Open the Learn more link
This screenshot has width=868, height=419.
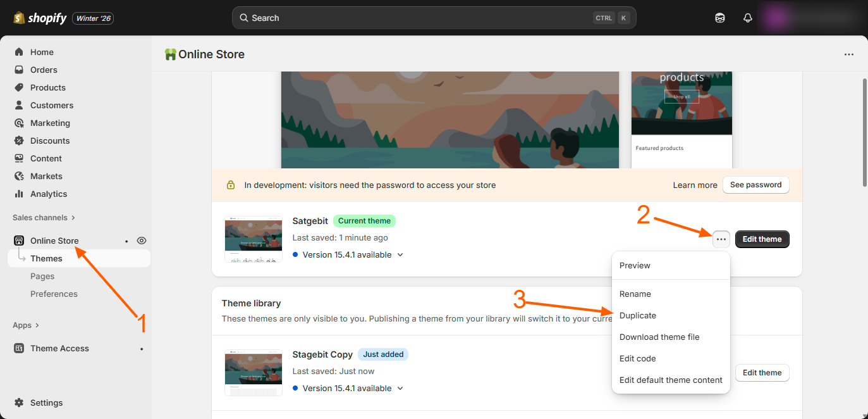point(695,185)
